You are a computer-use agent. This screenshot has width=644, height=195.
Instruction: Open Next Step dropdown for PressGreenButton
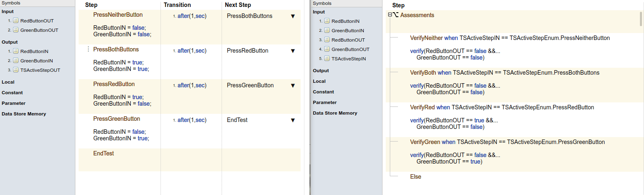point(292,86)
